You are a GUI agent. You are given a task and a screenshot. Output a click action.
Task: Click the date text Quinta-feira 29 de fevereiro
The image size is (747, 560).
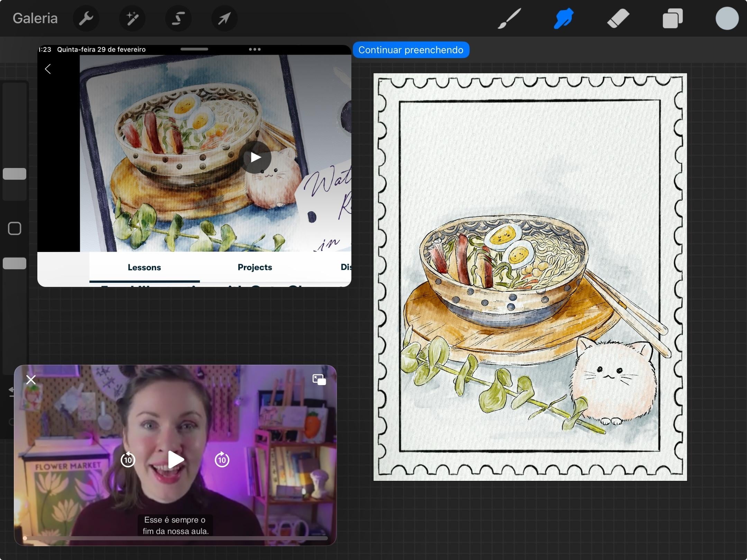click(101, 49)
